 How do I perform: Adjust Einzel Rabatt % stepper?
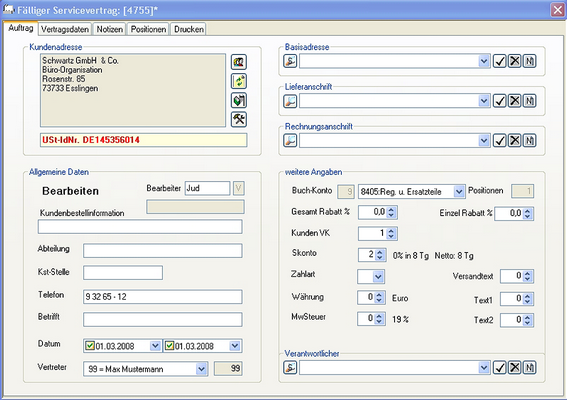click(x=528, y=213)
